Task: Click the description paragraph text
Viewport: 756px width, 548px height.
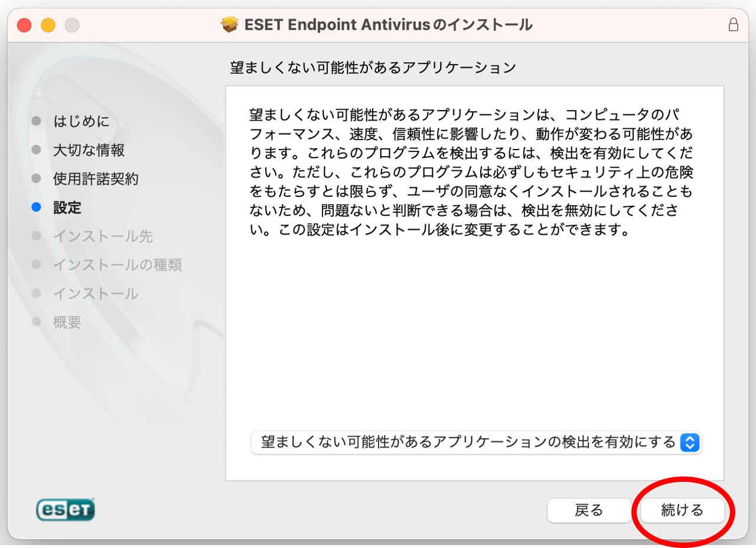Action: click(471, 171)
